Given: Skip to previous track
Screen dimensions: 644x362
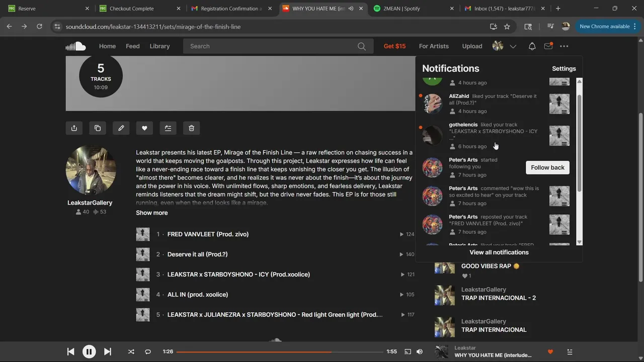Looking at the screenshot, I should coord(70,352).
